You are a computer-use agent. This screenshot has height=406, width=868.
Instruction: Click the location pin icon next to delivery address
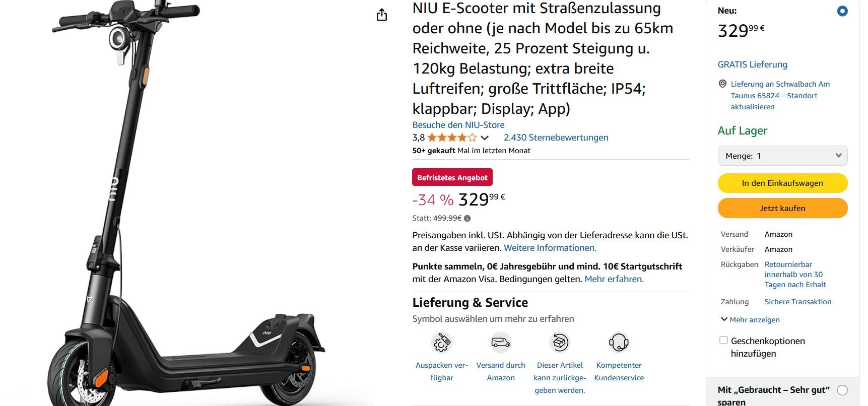(722, 84)
